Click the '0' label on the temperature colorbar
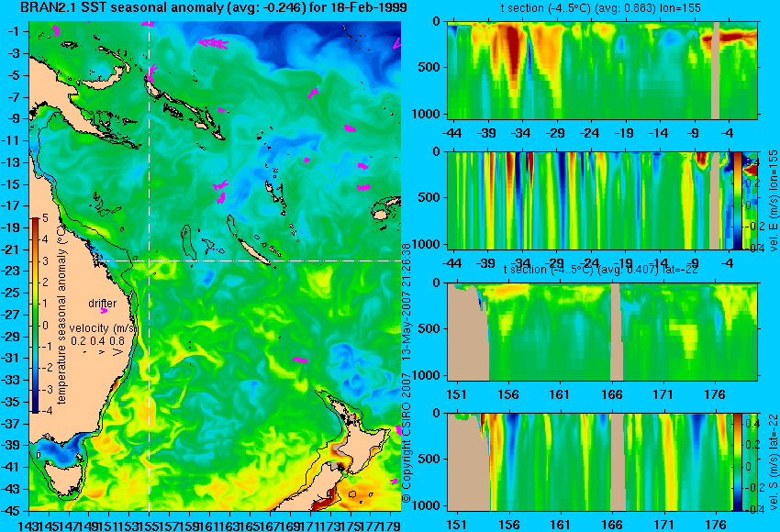Image resolution: width=780 pixels, height=532 pixels. point(45,326)
